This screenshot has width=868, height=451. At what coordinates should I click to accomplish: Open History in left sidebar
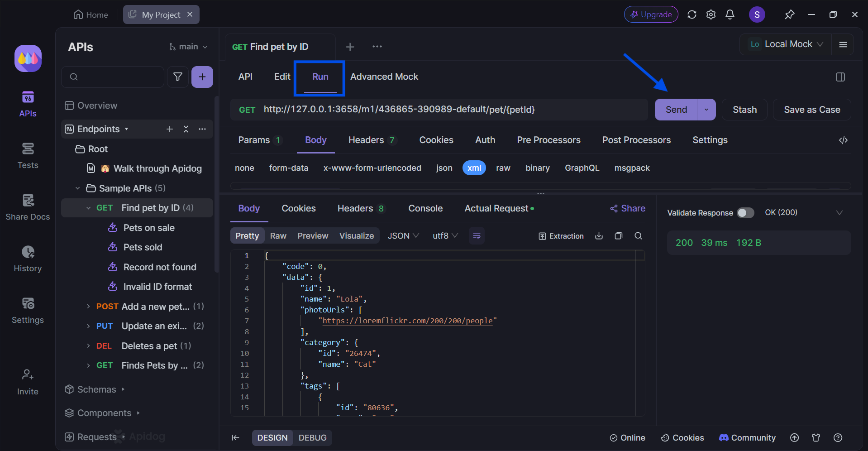28,259
